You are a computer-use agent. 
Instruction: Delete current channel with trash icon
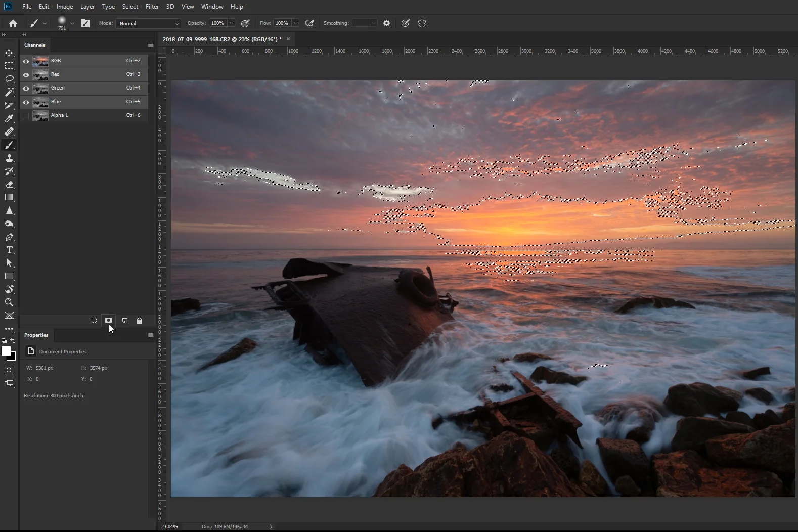pyautogui.click(x=140, y=321)
